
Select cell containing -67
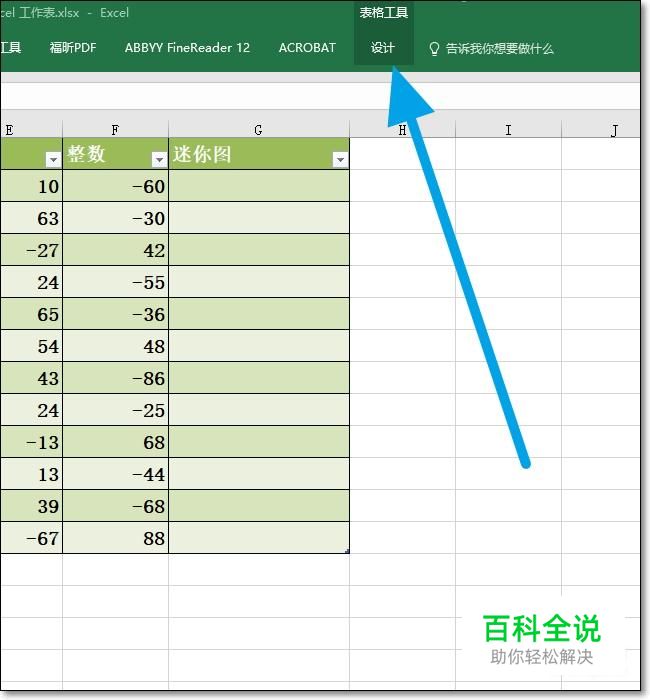pyautogui.click(x=31, y=538)
